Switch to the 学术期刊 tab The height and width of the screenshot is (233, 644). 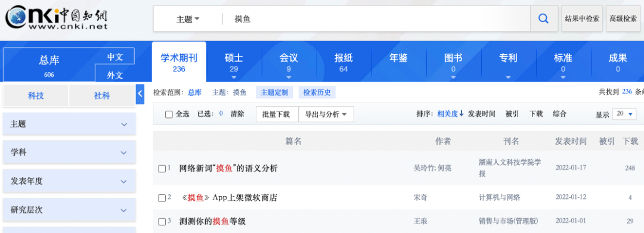179,62
